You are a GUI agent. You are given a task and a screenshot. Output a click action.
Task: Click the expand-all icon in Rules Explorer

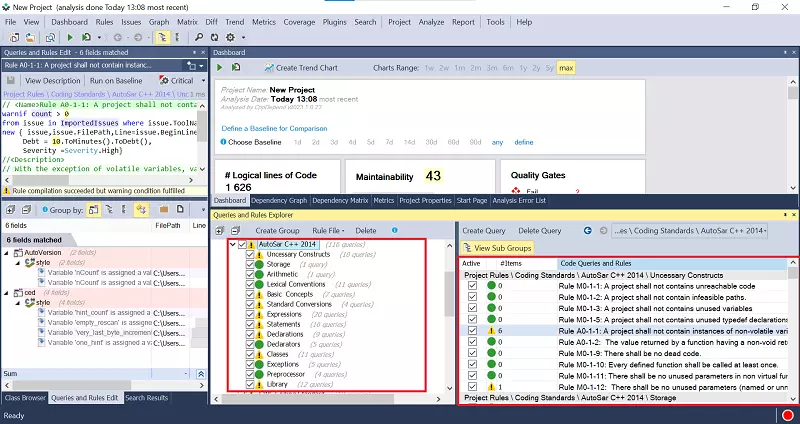coord(220,231)
